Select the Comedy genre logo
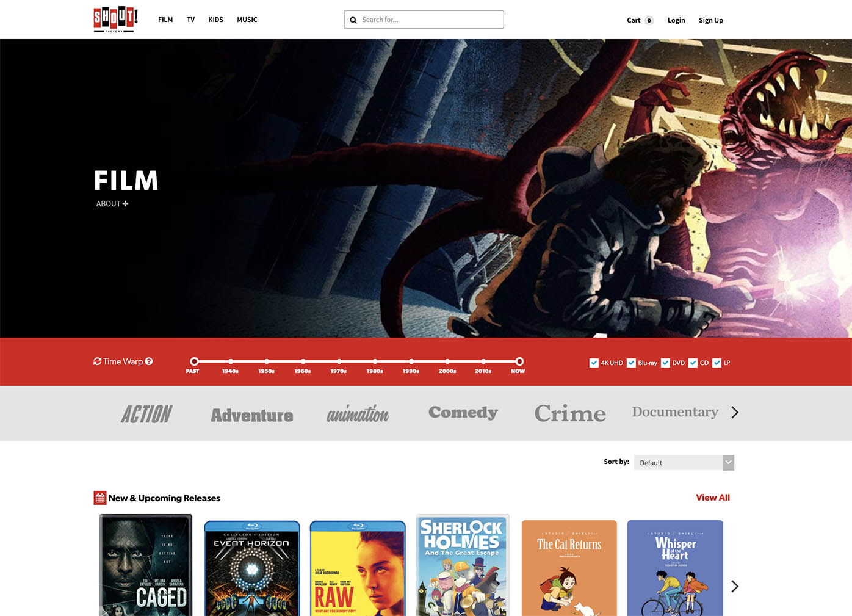 463,413
